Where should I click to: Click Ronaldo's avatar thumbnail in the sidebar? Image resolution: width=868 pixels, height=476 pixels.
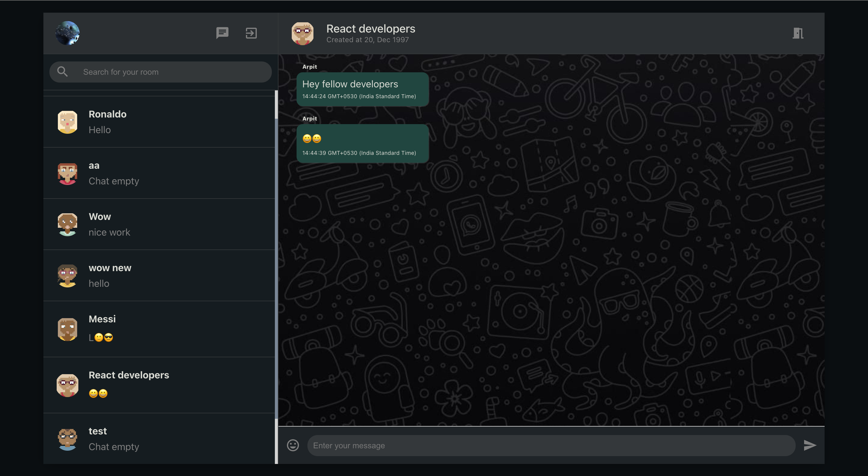68,121
